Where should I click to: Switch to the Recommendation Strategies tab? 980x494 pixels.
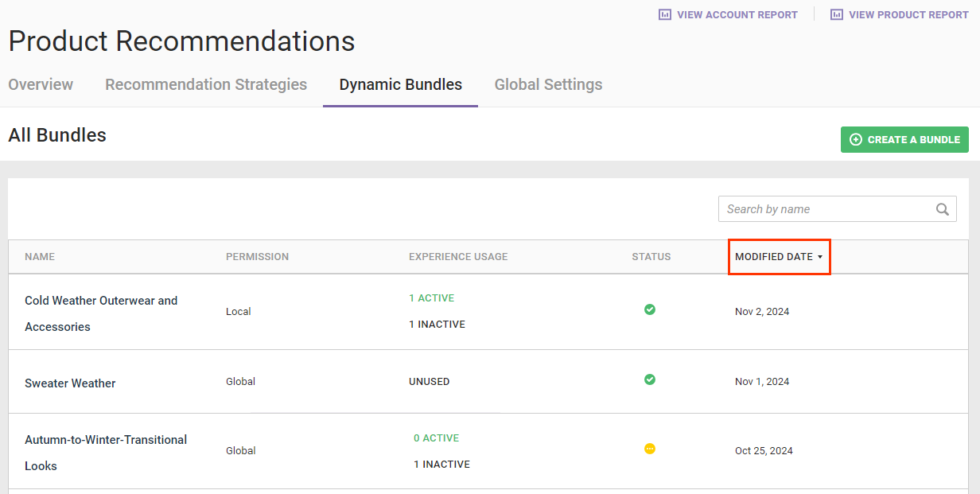[206, 84]
